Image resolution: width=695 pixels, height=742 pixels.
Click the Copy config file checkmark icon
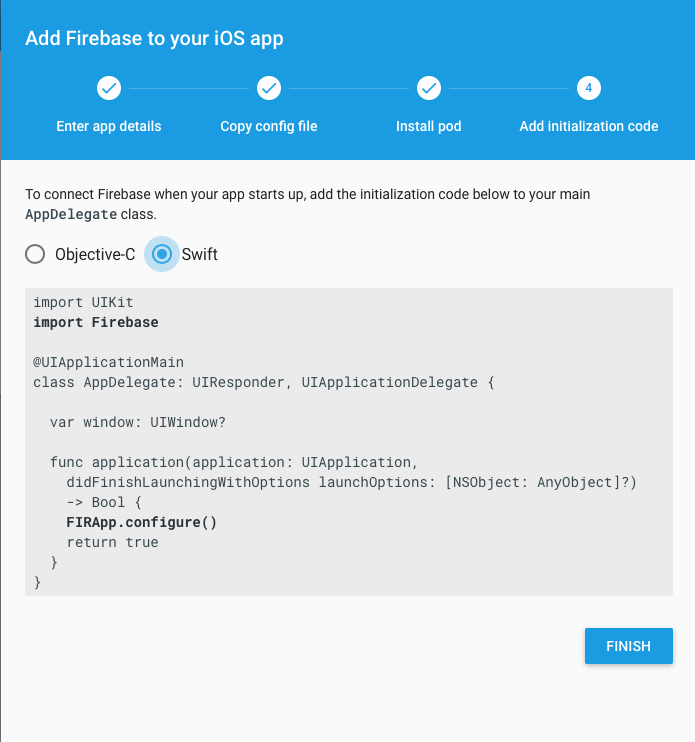coord(269,88)
